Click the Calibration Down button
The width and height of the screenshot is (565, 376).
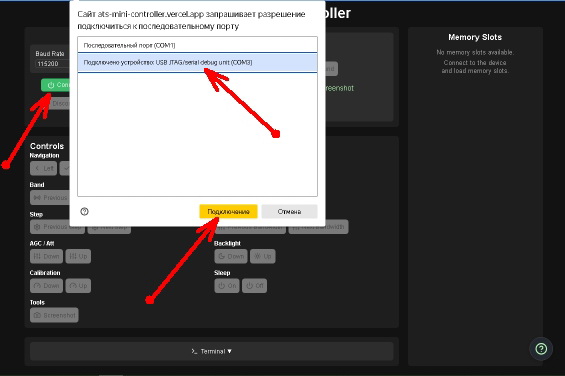point(46,286)
